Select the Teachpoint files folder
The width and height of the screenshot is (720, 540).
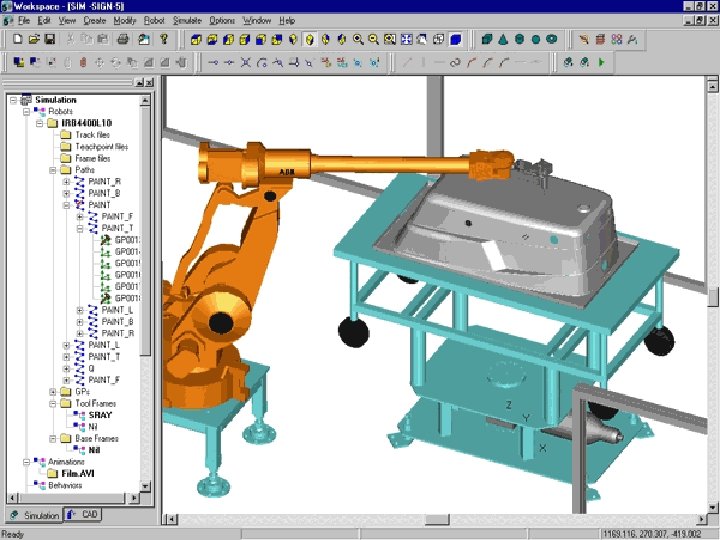coord(101,146)
